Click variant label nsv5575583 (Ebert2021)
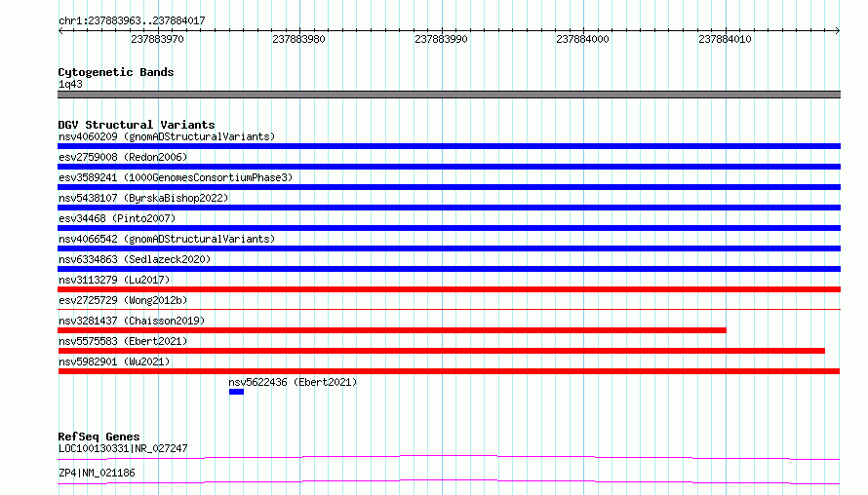868x495 pixels. point(123,341)
